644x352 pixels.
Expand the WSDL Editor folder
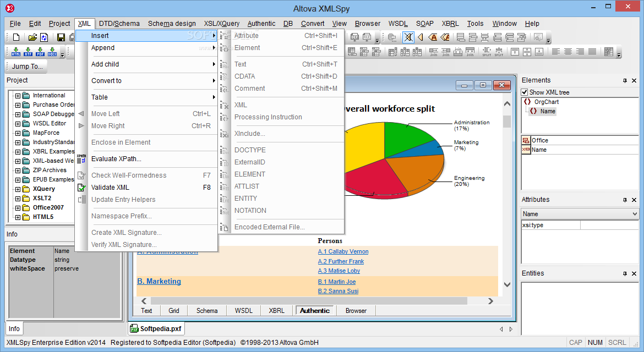coord(18,124)
